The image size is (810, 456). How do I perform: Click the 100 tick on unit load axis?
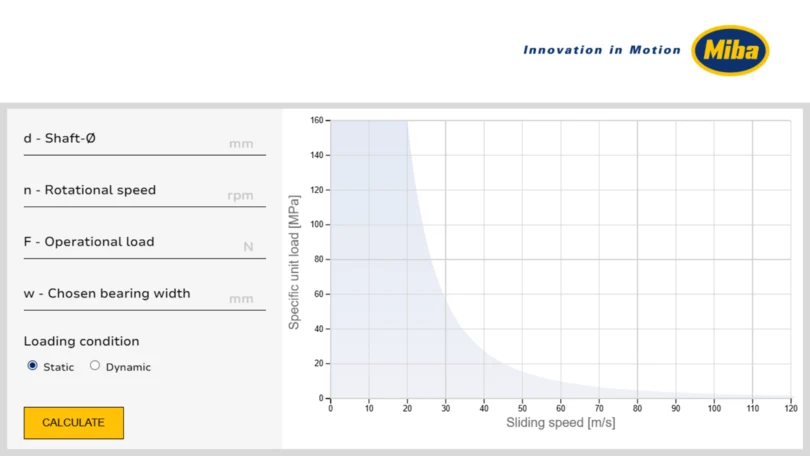pyautogui.click(x=317, y=224)
